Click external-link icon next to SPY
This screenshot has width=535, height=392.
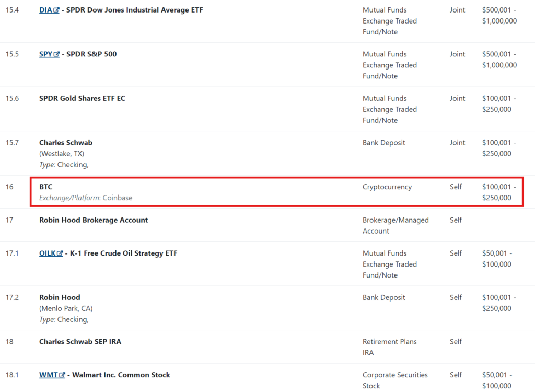(56, 54)
